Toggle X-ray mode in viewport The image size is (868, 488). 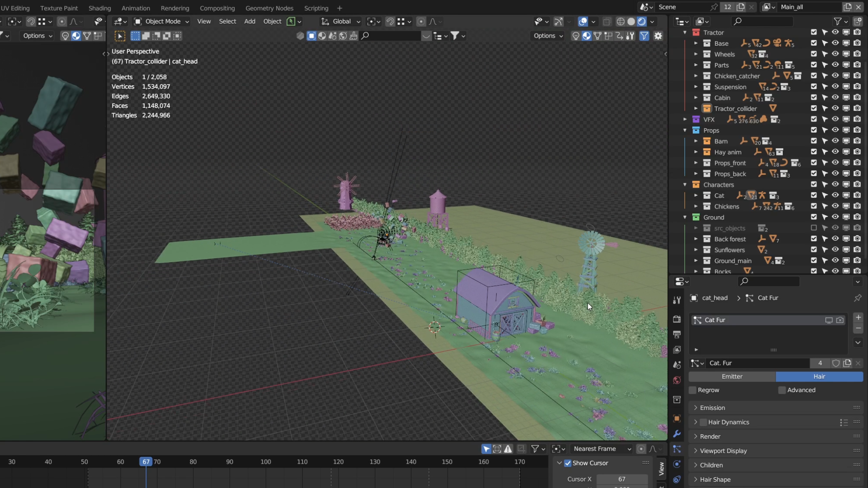[x=607, y=21]
